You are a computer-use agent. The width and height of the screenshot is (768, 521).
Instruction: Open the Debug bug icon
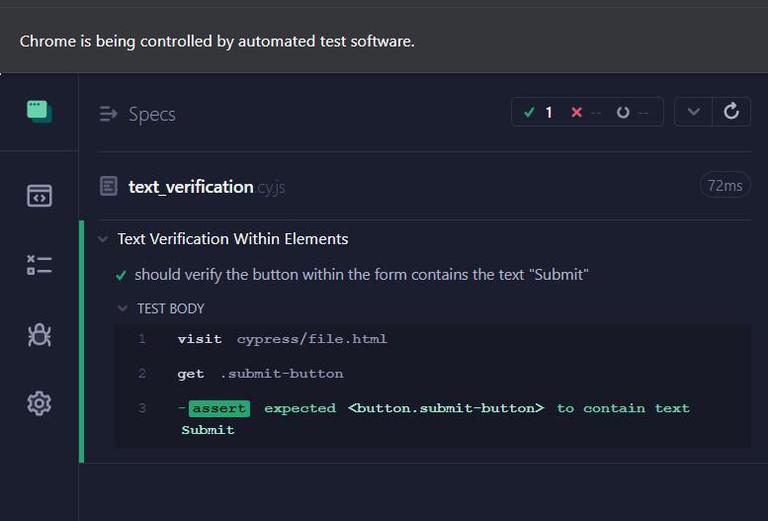[39, 335]
